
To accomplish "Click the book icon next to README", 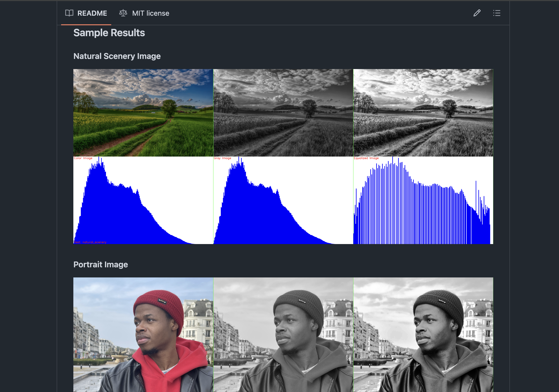I will [x=69, y=13].
